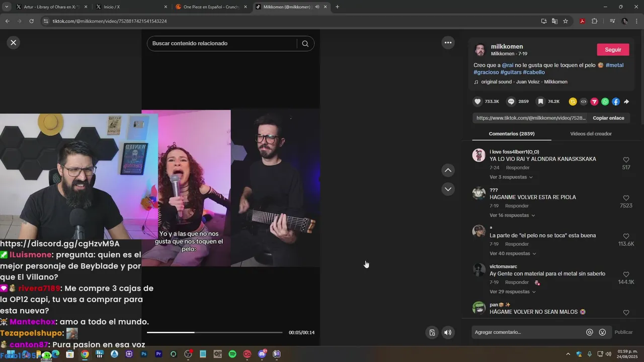This screenshot has height=362, width=644.
Task: Open the #guitars hashtag link
Action: pos(511,72)
